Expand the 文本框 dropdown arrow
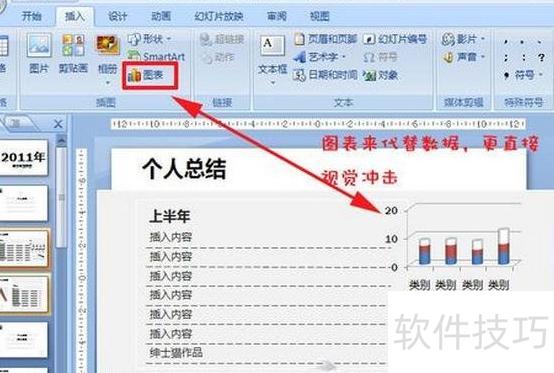The width and height of the screenshot is (554, 373). coord(272,83)
